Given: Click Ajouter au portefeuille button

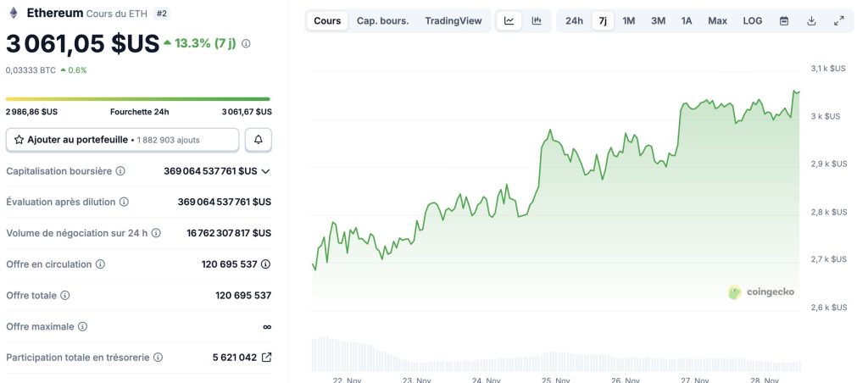Looking at the screenshot, I should click(x=123, y=139).
